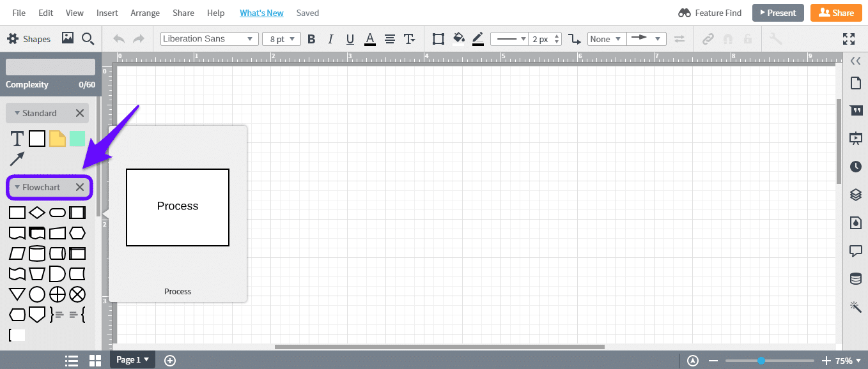Select the image insert icon beside Shapes
This screenshot has height=369, width=868.
point(68,38)
